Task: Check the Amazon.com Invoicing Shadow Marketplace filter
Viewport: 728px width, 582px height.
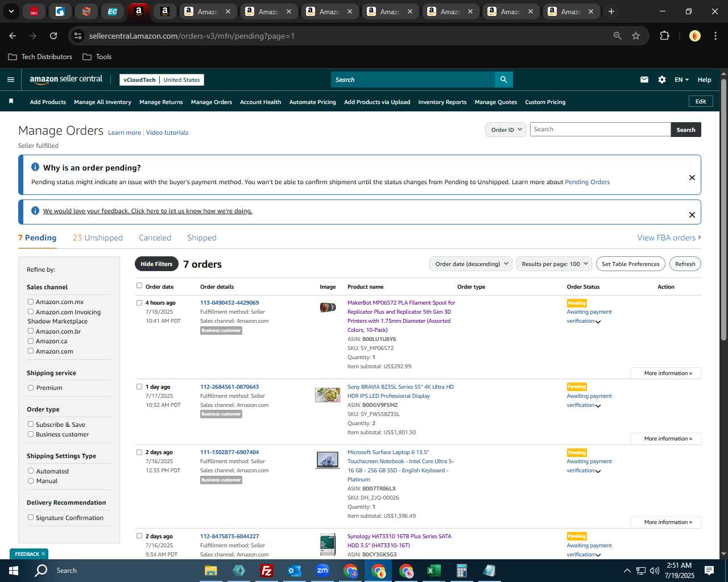Action: tap(31, 311)
